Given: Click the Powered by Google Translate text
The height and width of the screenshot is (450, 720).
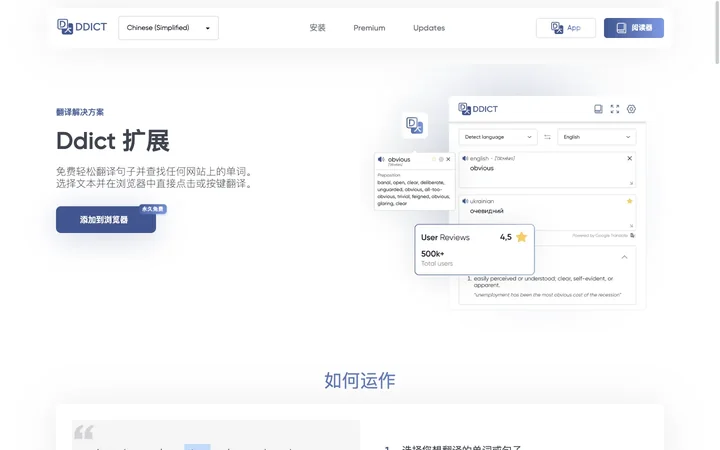Looking at the screenshot, I should (600, 236).
